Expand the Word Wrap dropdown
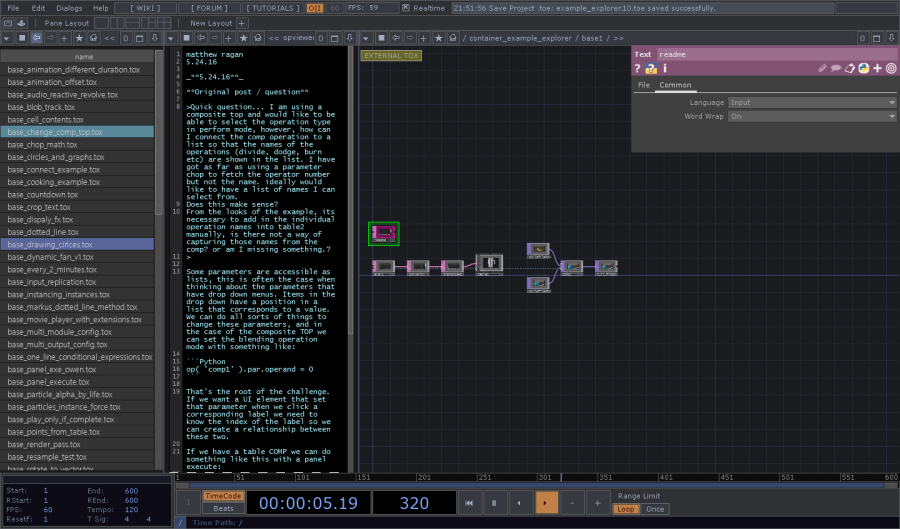The height and width of the screenshot is (529, 900). [812, 116]
